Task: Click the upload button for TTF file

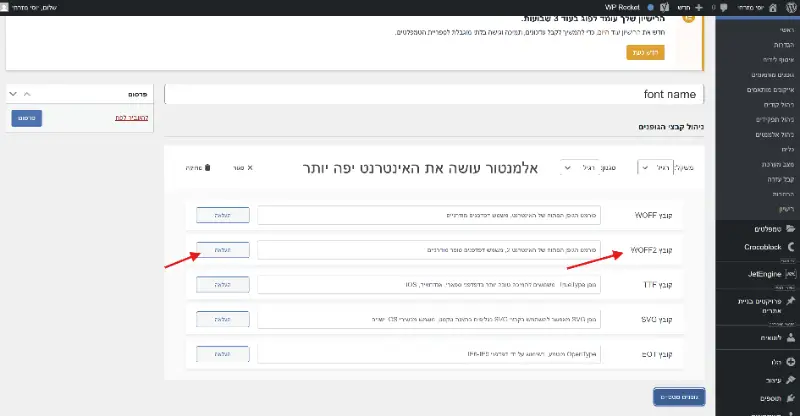Action: tap(223, 284)
